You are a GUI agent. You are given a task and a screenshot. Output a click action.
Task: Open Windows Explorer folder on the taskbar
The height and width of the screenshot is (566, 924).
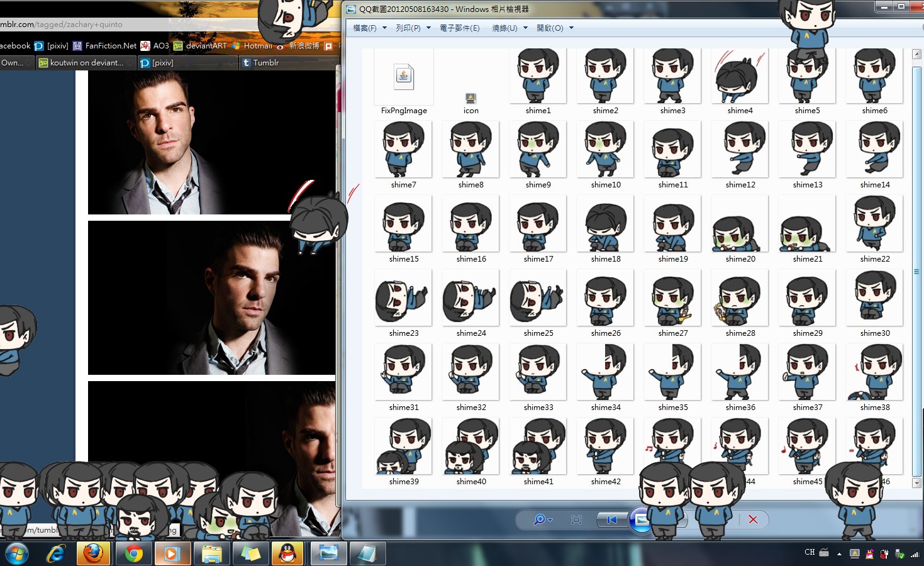(212, 553)
